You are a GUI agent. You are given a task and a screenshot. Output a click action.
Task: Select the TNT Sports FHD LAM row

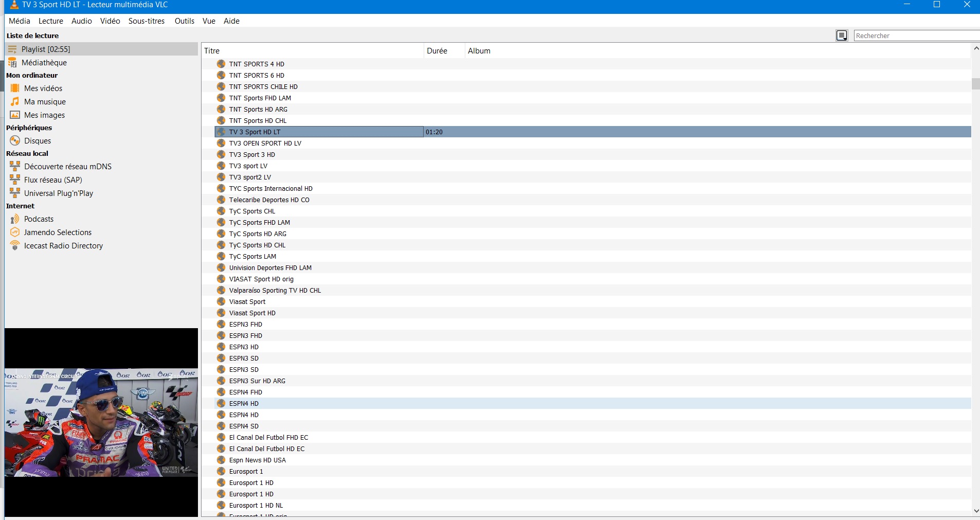pyautogui.click(x=593, y=98)
